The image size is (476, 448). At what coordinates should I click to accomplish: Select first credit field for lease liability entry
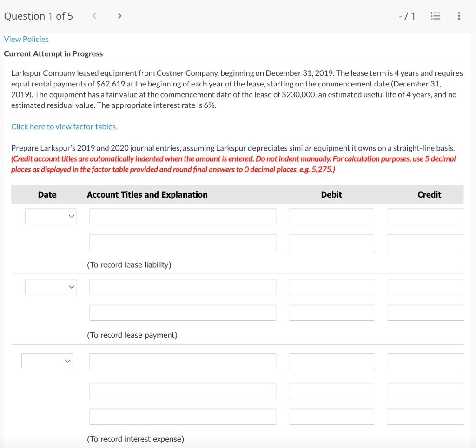pyautogui.click(x=425, y=217)
